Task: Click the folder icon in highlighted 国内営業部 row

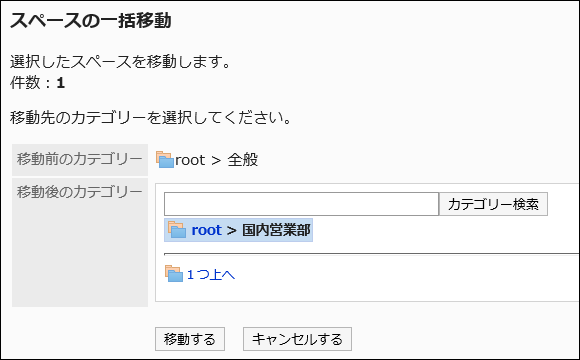Action: point(177,229)
